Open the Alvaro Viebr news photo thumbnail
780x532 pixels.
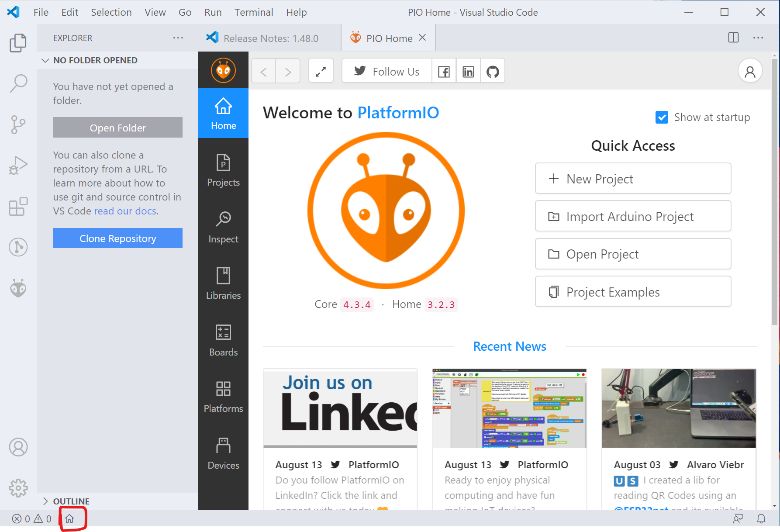point(679,408)
